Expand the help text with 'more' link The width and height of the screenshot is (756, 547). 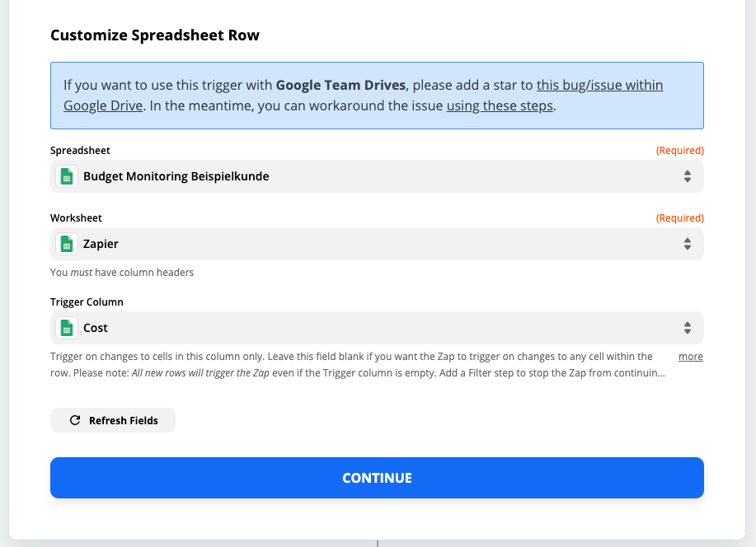691,357
